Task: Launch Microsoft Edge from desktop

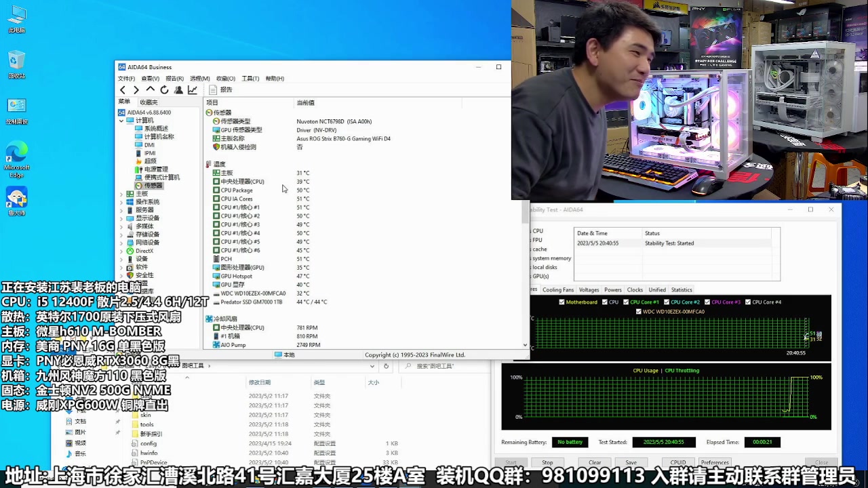Action: click(17, 160)
